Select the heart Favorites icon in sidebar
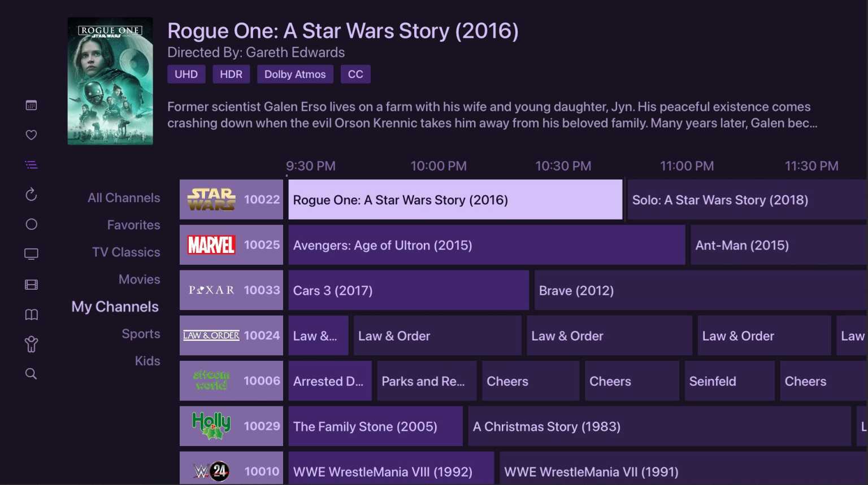This screenshot has height=485, width=868. [x=31, y=135]
